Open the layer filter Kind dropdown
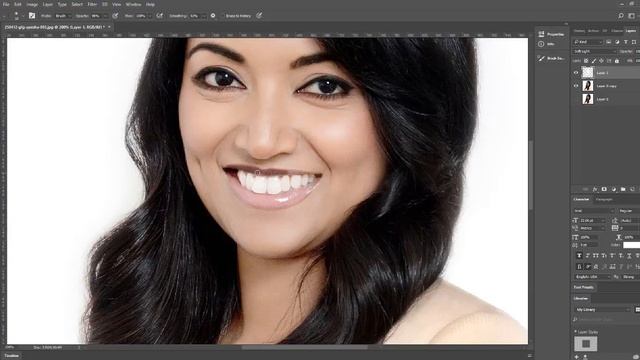The image size is (640, 360). tap(588, 42)
